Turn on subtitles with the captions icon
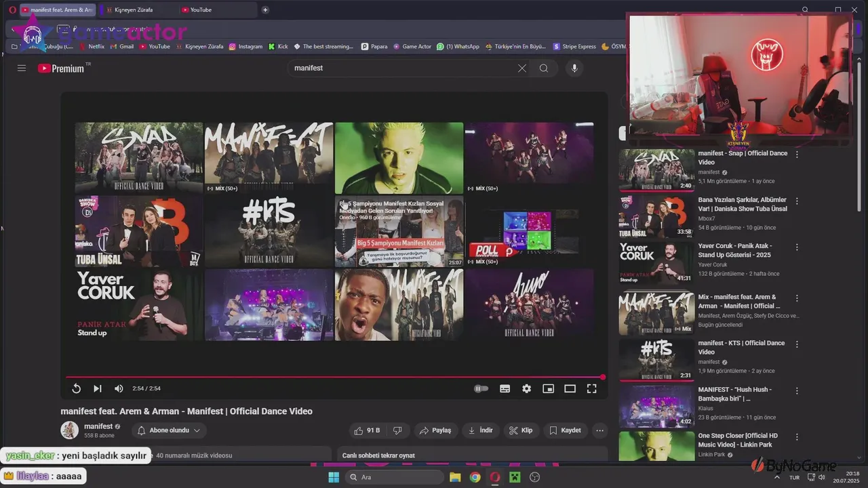Screen dimensions: 868x488 pyautogui.click(x=505, y=388)
